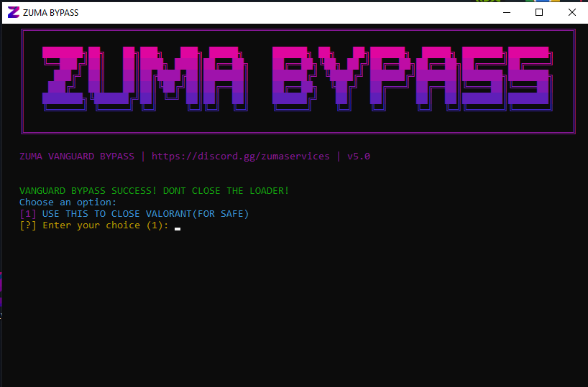
Task: Close the ZUMA BYPASS window
Action: click(572, 12)
